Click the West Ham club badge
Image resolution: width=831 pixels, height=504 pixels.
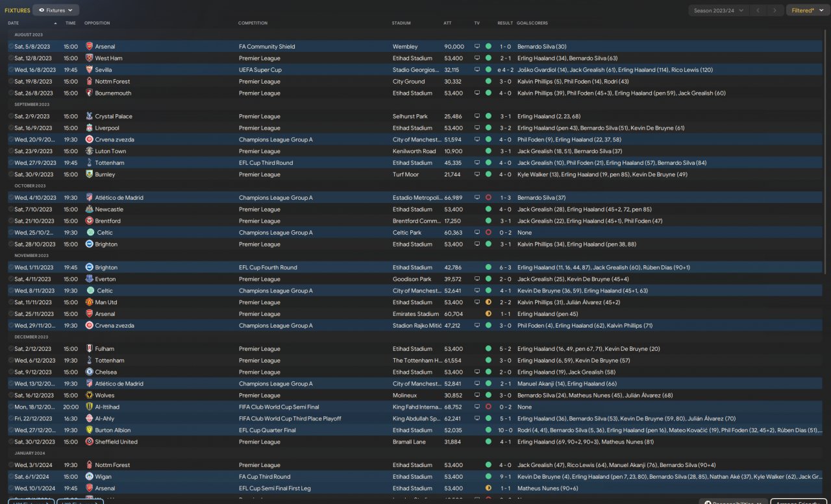click(x=89, y=58)
